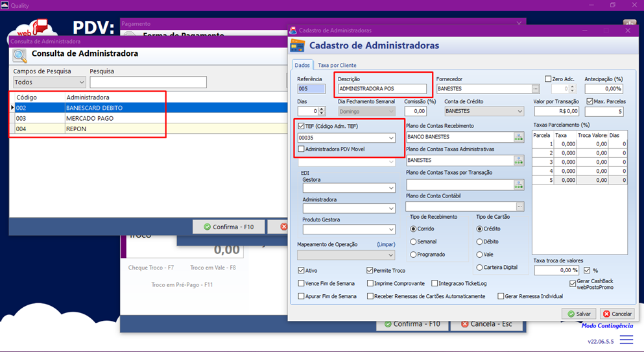The width and height of the screenshot is (644, 352).
Task: Open the hamburger menu near the version number
Action: pyautogui.click(x=626, y=340)
